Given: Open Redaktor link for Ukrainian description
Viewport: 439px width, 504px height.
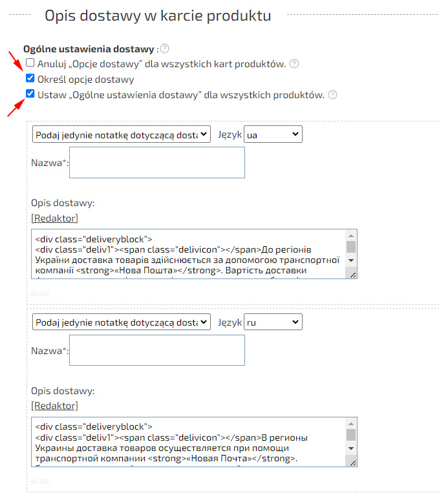Looking at the screenshot, I should pos(54,218).
